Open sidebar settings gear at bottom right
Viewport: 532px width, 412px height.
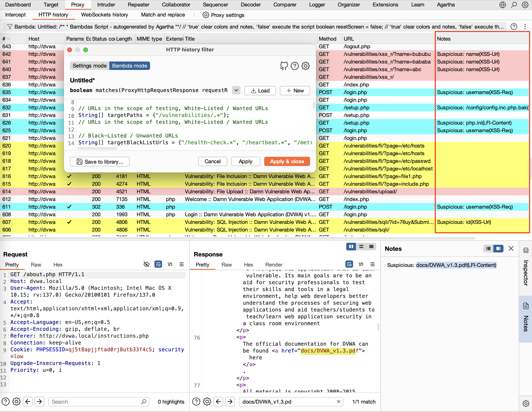[526, 404]
